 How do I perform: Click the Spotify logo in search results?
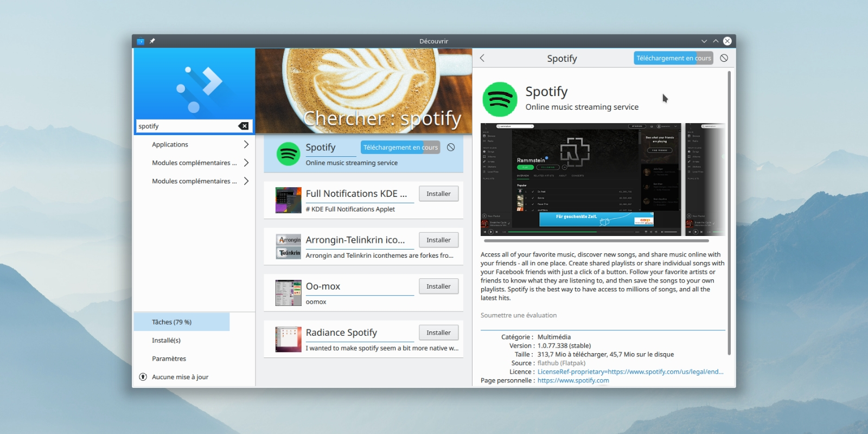coord(288,154)
